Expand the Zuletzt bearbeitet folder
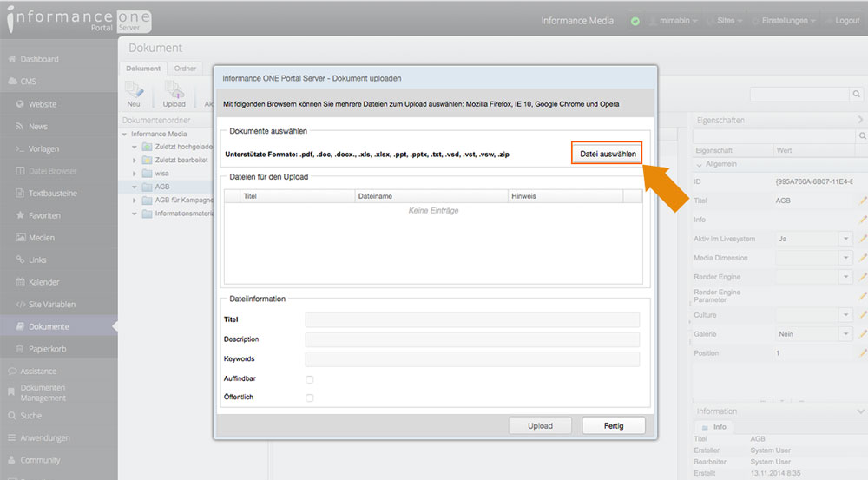This screenshot has width=868, height=480. click(134, 160)
